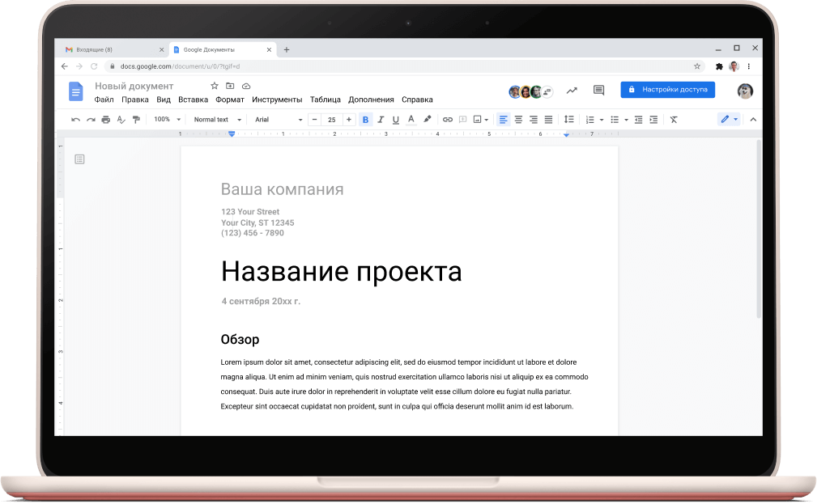Open the text color picker
817x504 pixels.
(411, 120)
